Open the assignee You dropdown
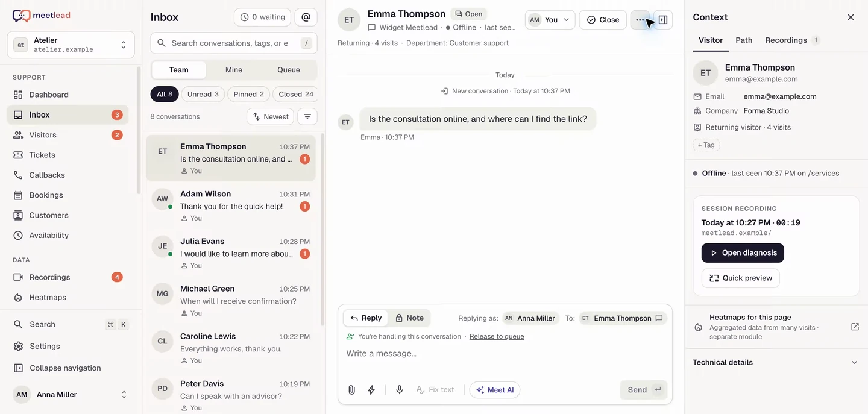Screen dimensions: 868x414 pos(550,20)
